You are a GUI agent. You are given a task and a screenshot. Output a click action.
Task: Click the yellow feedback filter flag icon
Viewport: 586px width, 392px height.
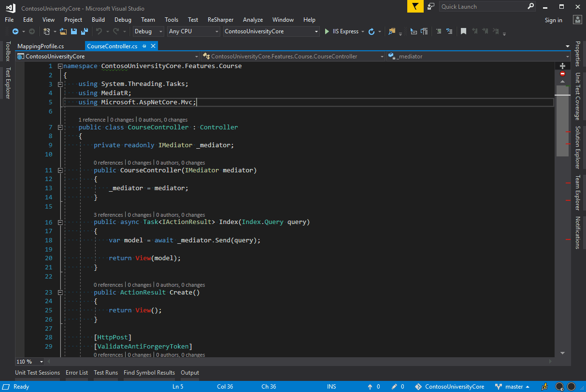click(415, 6)
